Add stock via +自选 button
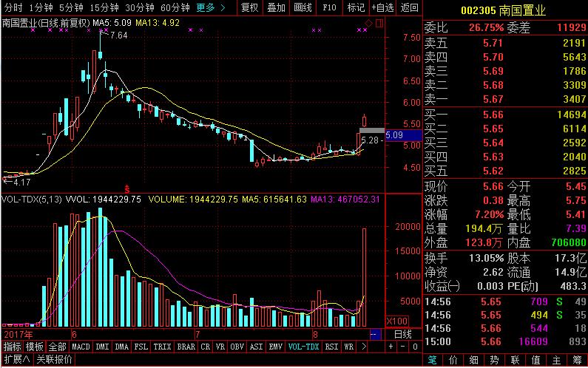 click(382, 7)
